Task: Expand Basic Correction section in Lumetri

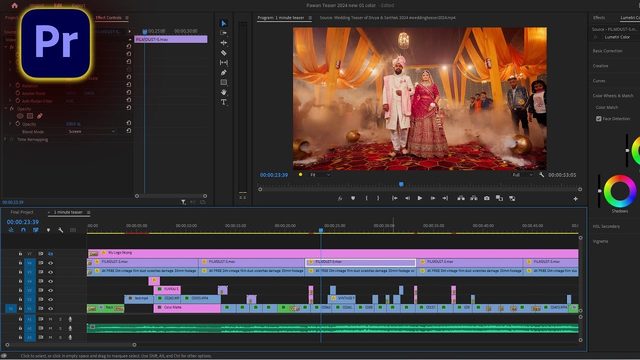Action: pyautogui.click(x=607, y=51)
